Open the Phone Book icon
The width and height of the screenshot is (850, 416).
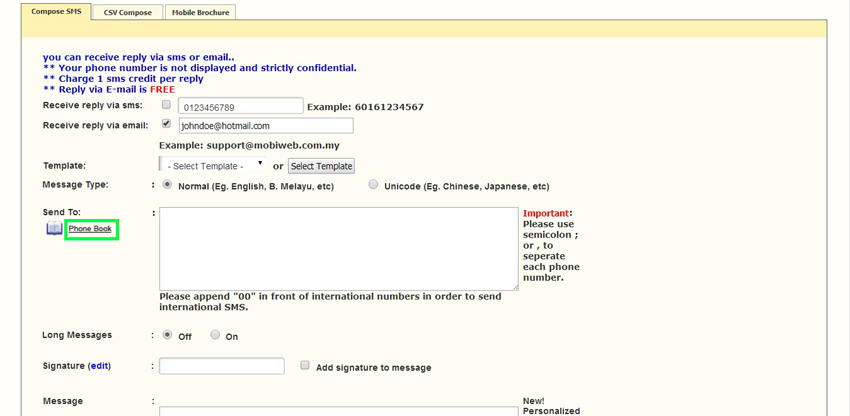(x=54, y=229)
